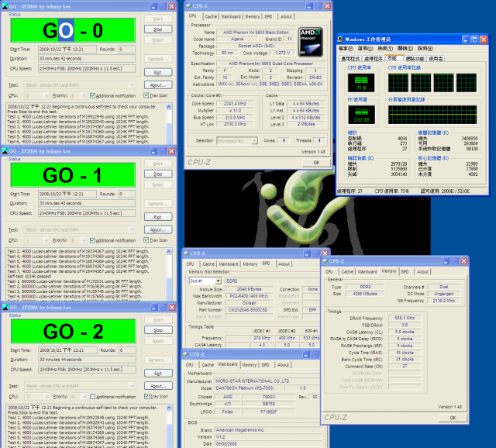This screenshot has height=448, width=496.
Task: Stop the GO-2 stress test
Action: [x=158, y=330]
